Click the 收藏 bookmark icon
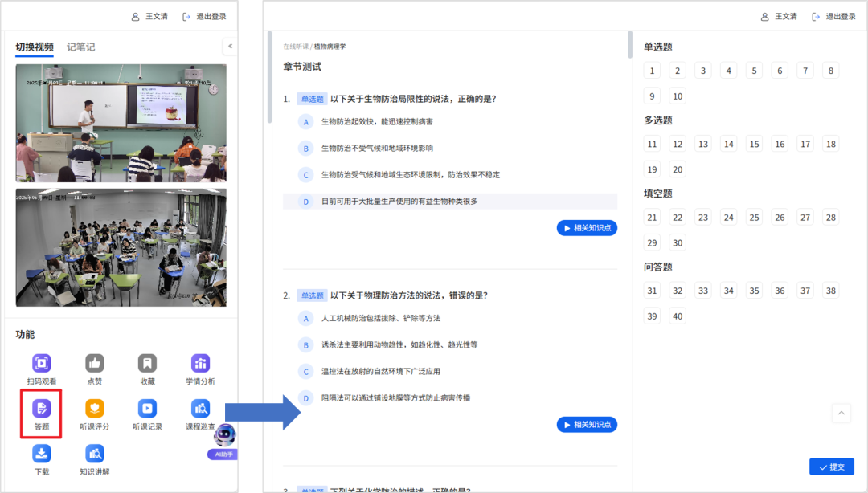The height and width of the screenshot is (493, 868). [146, 363]
